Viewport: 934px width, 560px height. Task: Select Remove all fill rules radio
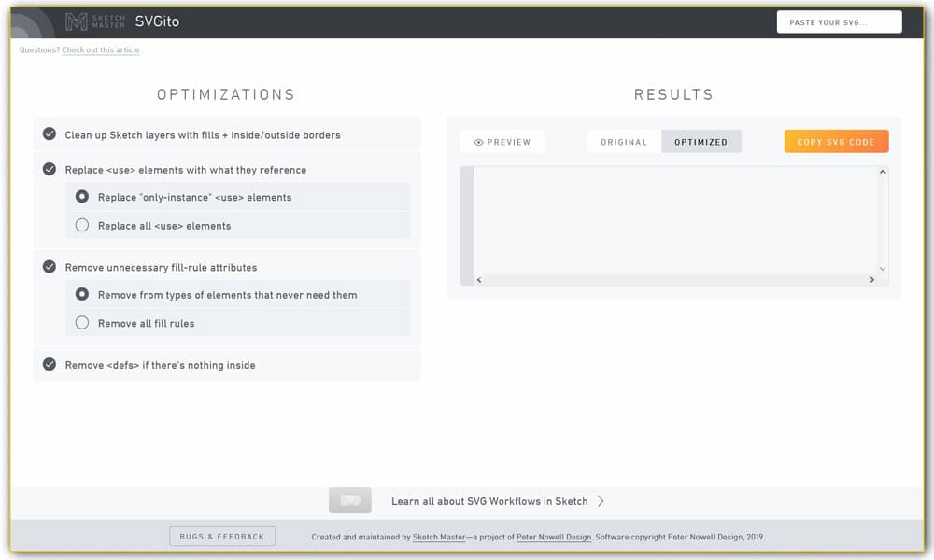(82, 323)
